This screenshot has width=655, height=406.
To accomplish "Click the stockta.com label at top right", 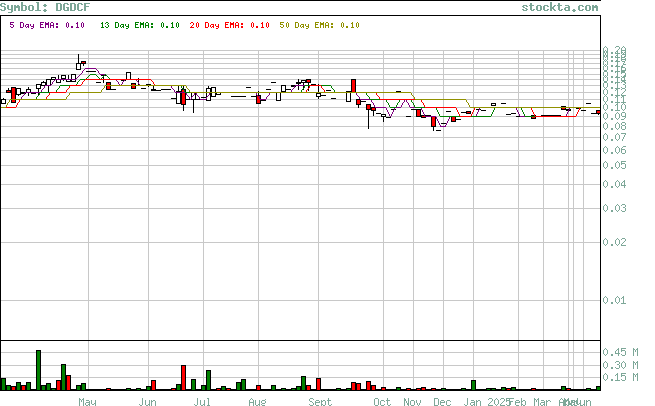I will (x=560, y=7).
